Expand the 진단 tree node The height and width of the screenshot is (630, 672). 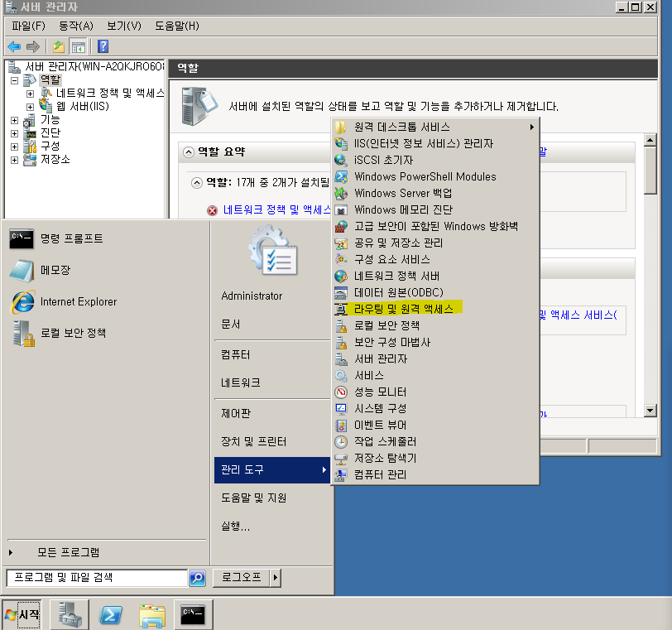15,134
